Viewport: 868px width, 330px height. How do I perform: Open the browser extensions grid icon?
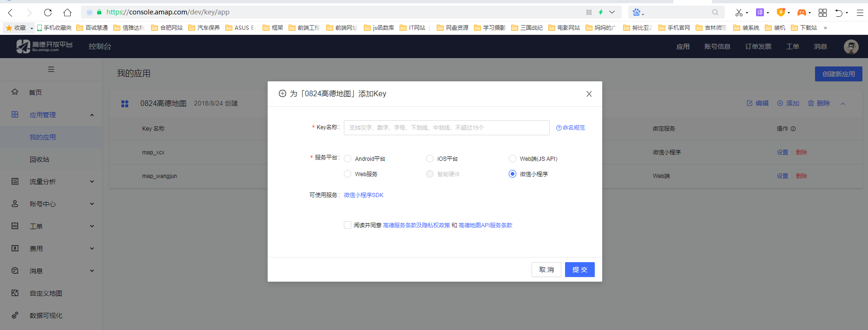[x=822, y=13]
